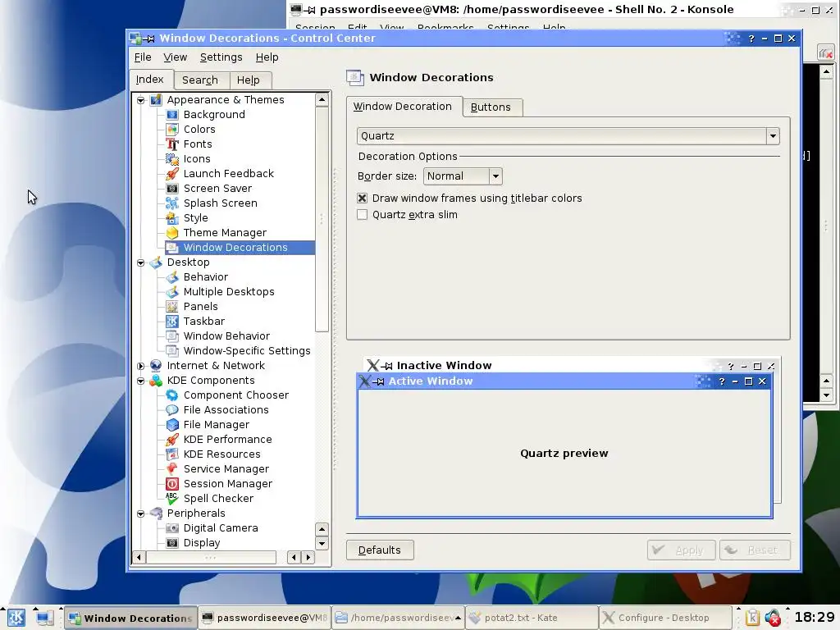Open the Background settings icon
The height and width of the screenshot is (630, 840).
172,115
